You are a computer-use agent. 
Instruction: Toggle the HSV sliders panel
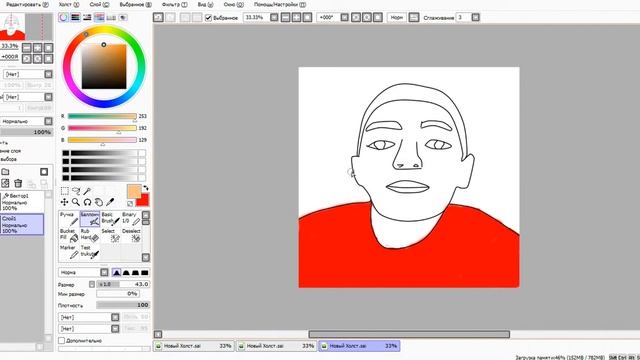tap(87, 17)
